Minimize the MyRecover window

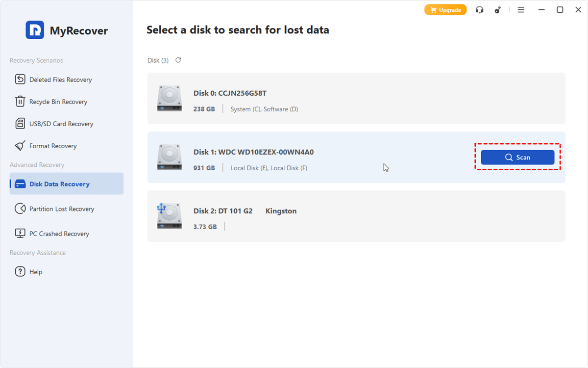[542, 10]
